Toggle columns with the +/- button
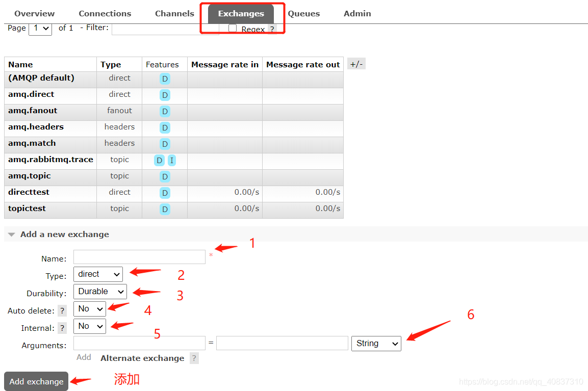This screenshot has height=391, width=588. [356, 64]
